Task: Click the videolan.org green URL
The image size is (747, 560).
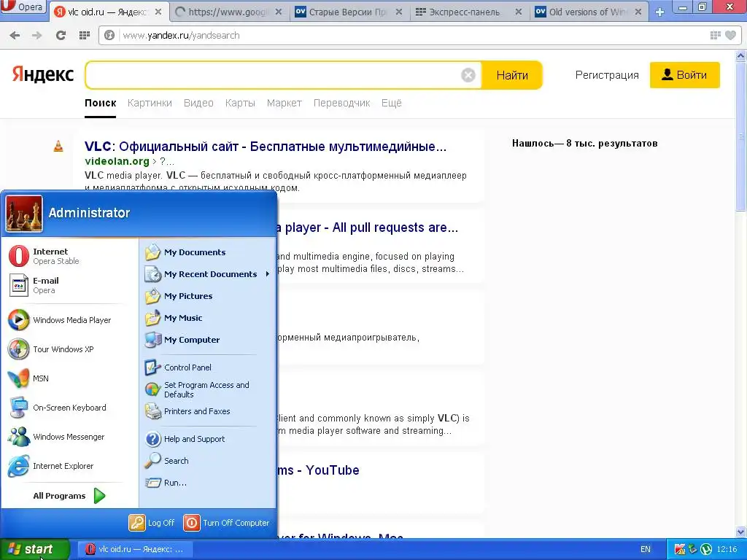Action: [x=117, y=161]
